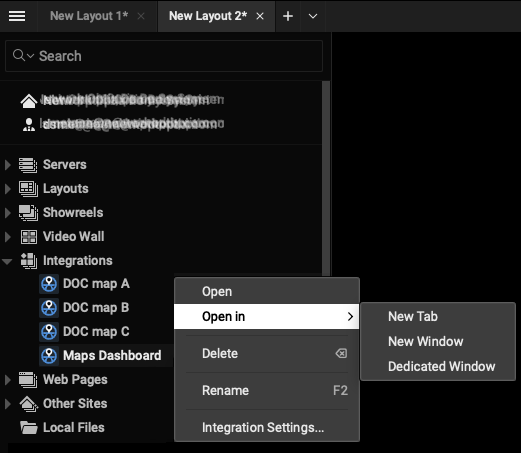Image resolution: width=521 pixels, height=453 pixels.
Task: Click the DOC map A integration icon
Action: tap(49, 284)
